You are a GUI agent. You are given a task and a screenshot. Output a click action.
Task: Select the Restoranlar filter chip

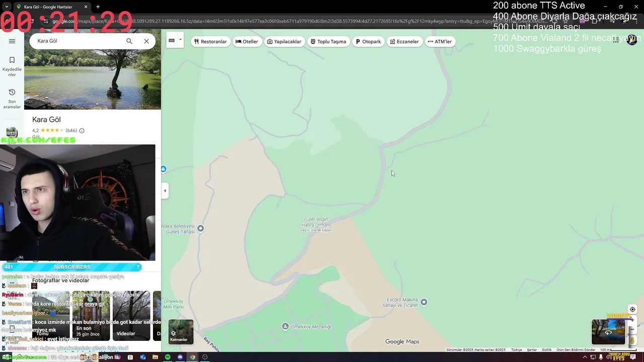click(x=210, y=41)
